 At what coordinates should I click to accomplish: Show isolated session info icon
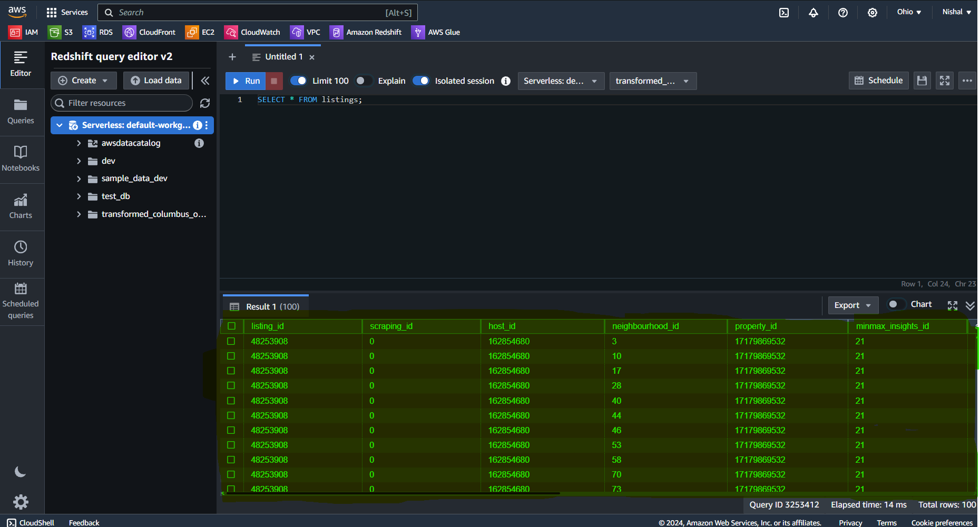[x=506, y=81]
